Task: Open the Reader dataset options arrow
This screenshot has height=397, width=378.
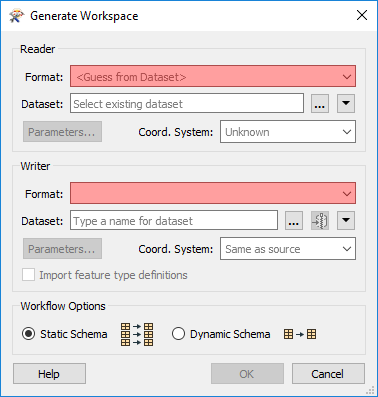Action: (x=346, y=104)
